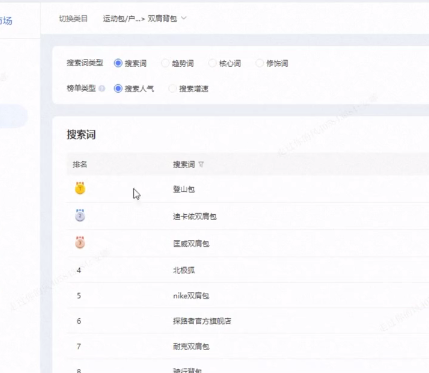Click the 排名 column header
The image size is (429, 373).
80,164
